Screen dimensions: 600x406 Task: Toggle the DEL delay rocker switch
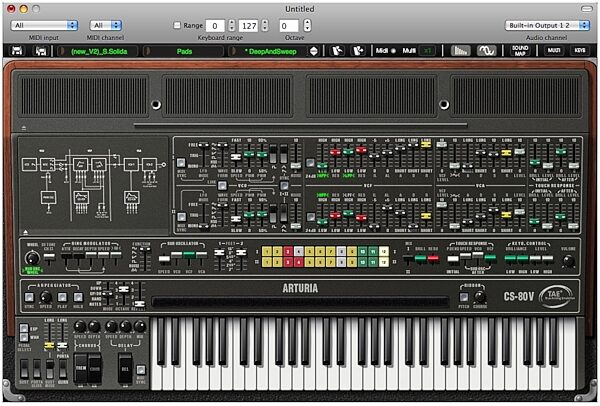(125, 368)
